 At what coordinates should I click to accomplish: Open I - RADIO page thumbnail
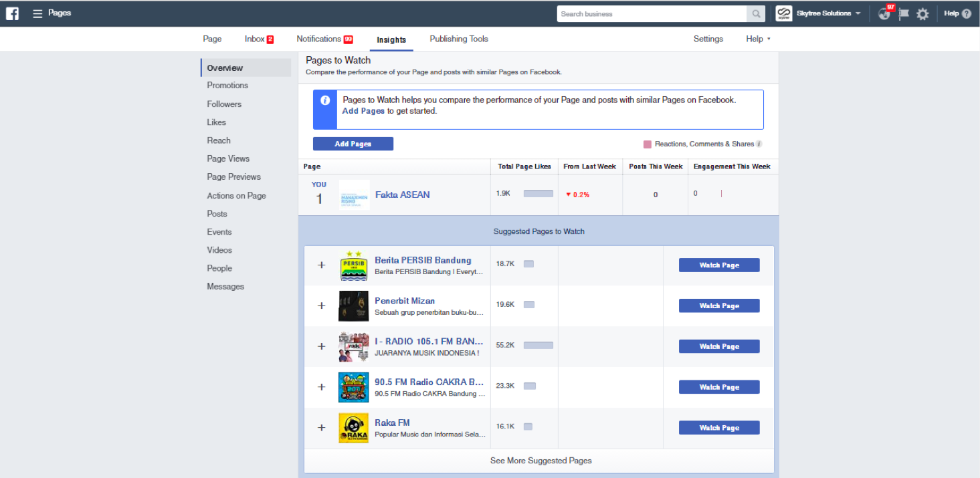[353, 346]
